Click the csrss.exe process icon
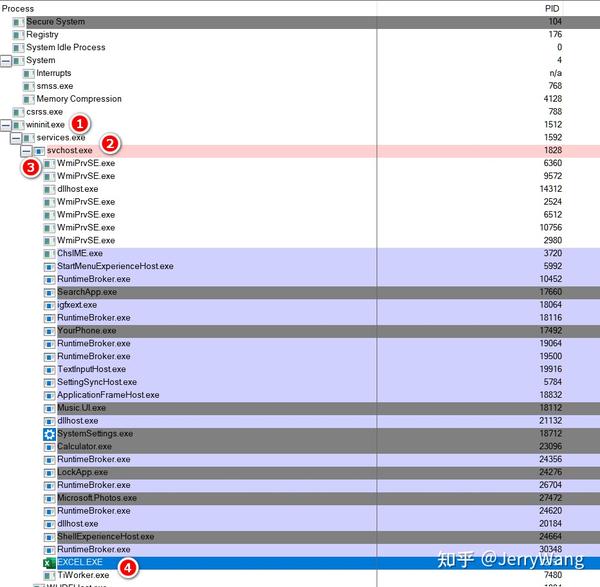 [18, 112]
